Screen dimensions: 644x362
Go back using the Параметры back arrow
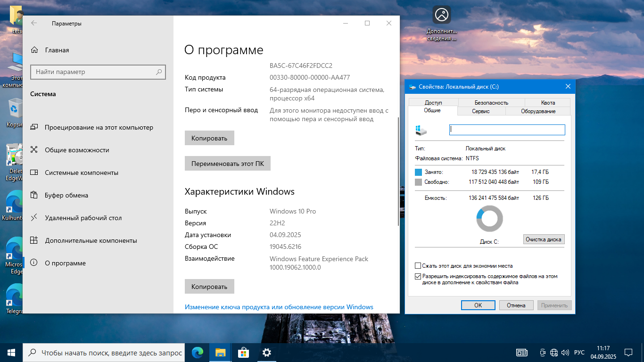[x=34, y=23]
